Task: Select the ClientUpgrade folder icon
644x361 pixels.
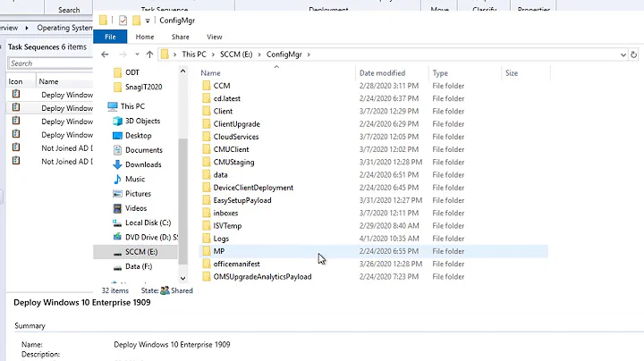Action: tap(207, 124)
